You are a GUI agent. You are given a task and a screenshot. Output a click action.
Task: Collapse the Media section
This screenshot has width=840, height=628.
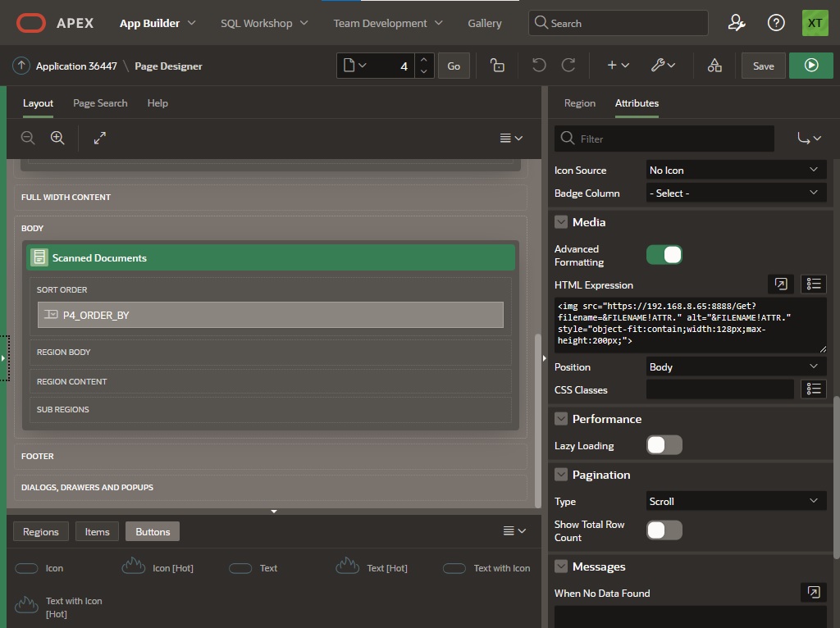[x=561, y=222]
